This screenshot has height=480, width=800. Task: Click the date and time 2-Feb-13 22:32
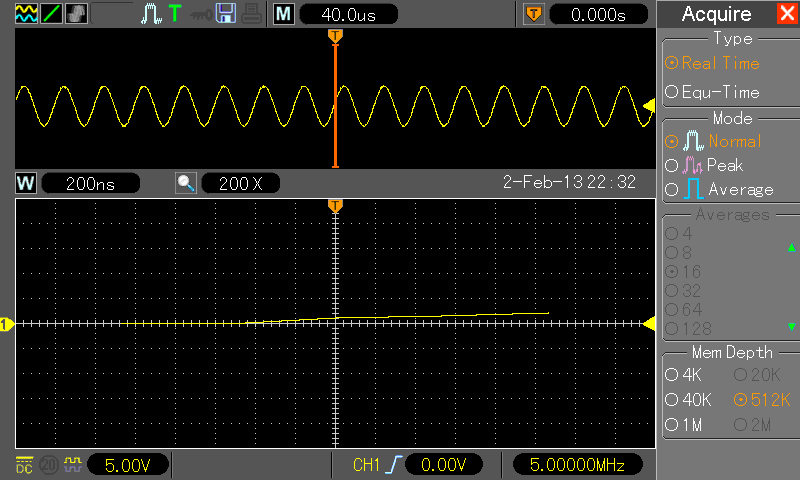coord(569,182)
